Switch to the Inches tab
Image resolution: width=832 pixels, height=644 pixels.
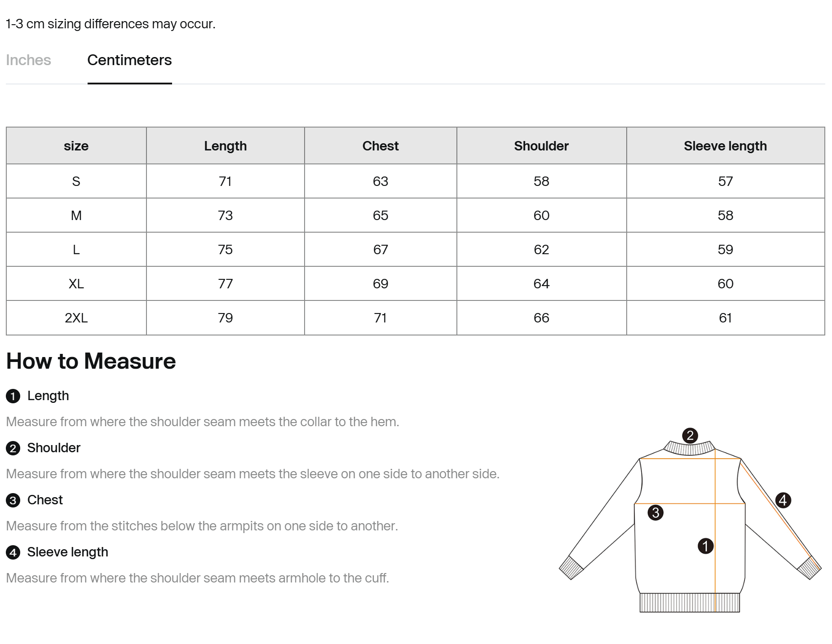(x=28, y=60)
